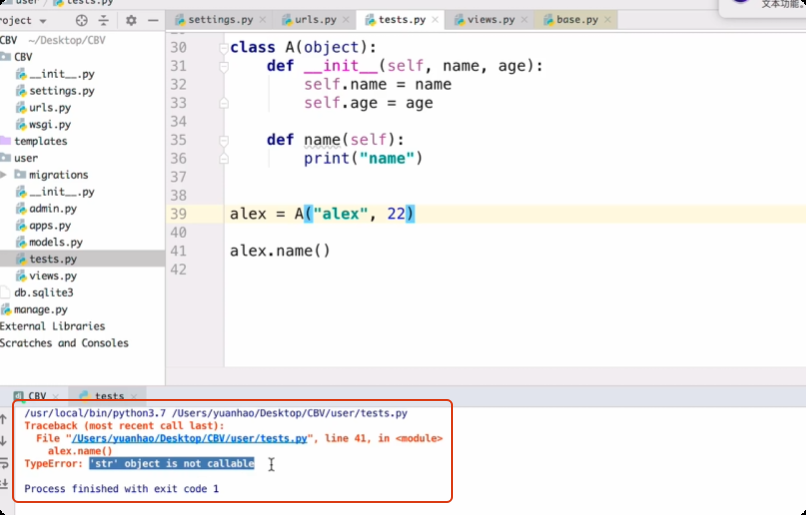Open views.py in project tree
Image resolution: width=806 pixels, height=515 pixels.
(52, 276)
